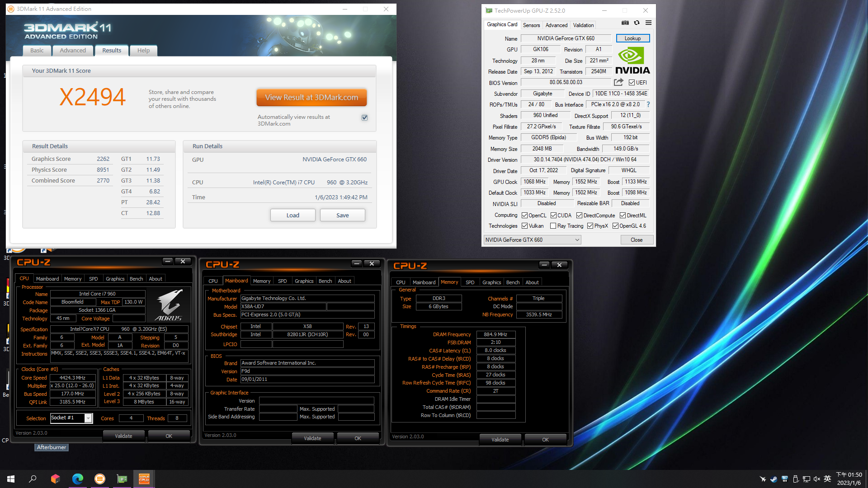Open the colorful cube app in taskbar

click(x=55, y=479)
